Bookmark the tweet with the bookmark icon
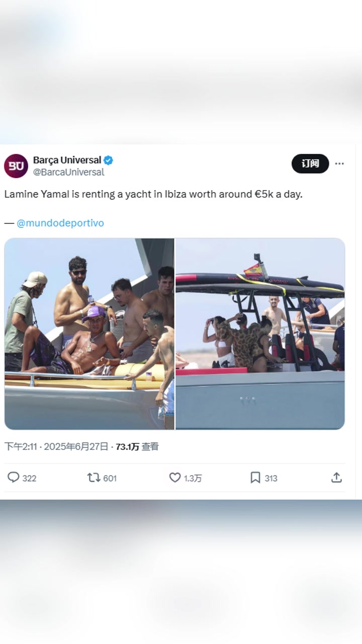 tap(255, 477)
